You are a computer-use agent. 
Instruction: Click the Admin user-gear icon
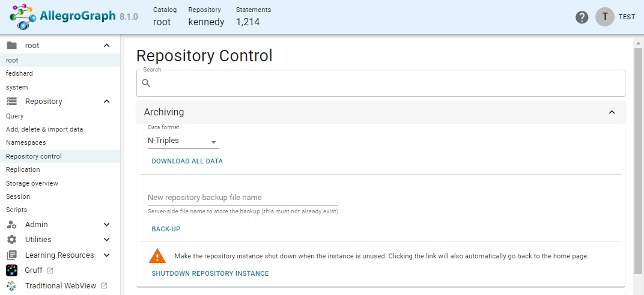[x=11, y=225]
